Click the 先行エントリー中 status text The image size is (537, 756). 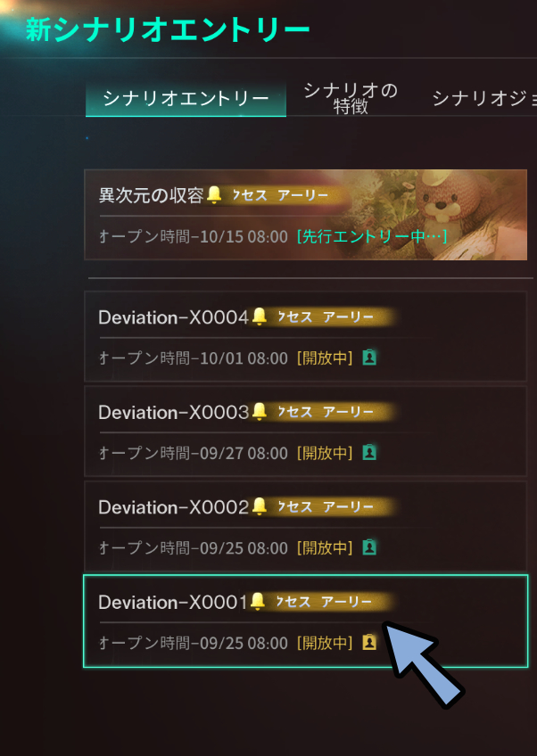[372, 236]
